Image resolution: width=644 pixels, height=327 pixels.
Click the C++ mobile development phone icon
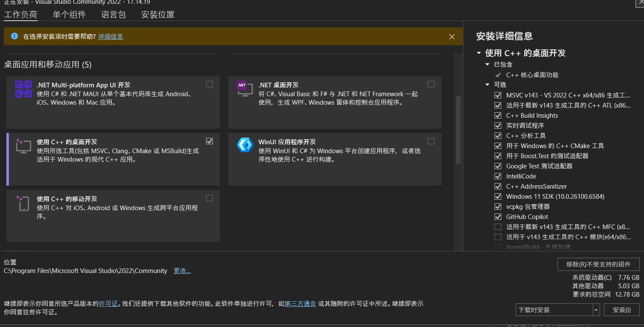click(23, 203)
